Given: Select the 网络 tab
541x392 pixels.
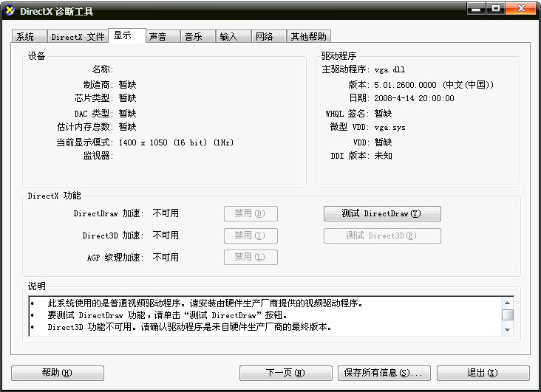Looking at the screenshot, I should [x=264, y=37].
